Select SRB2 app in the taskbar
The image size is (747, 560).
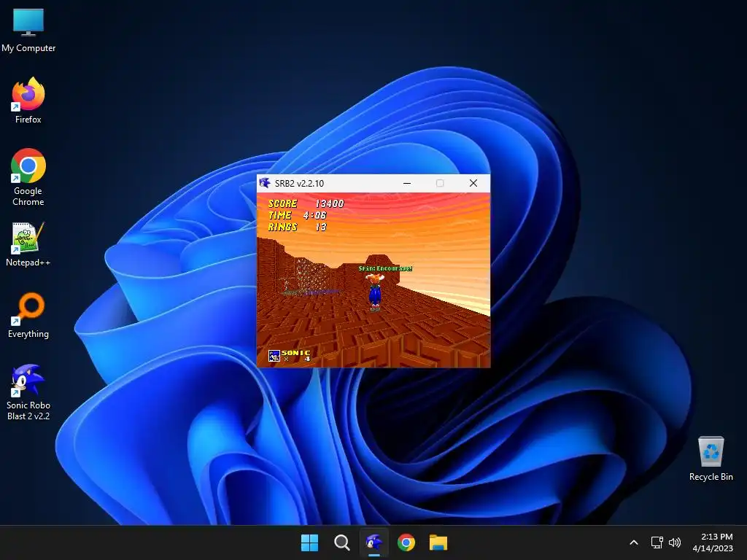tap(374, 542)
